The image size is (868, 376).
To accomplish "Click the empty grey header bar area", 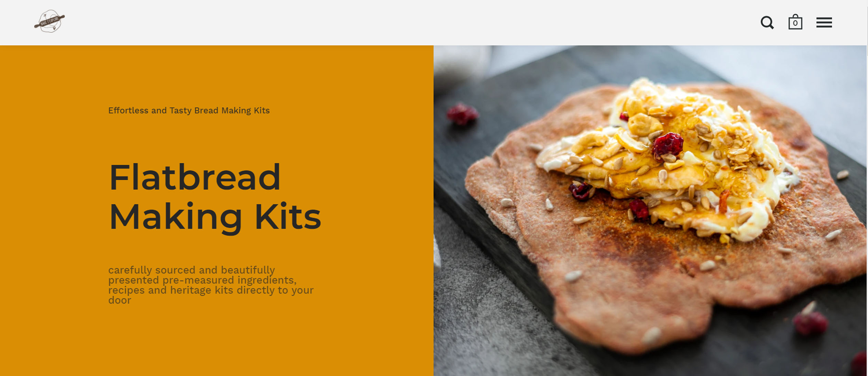I will pos(413,23).
